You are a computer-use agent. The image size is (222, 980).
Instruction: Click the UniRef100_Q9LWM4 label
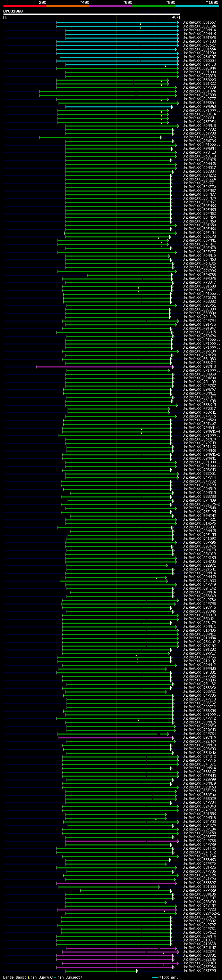[x=199, y=68]
